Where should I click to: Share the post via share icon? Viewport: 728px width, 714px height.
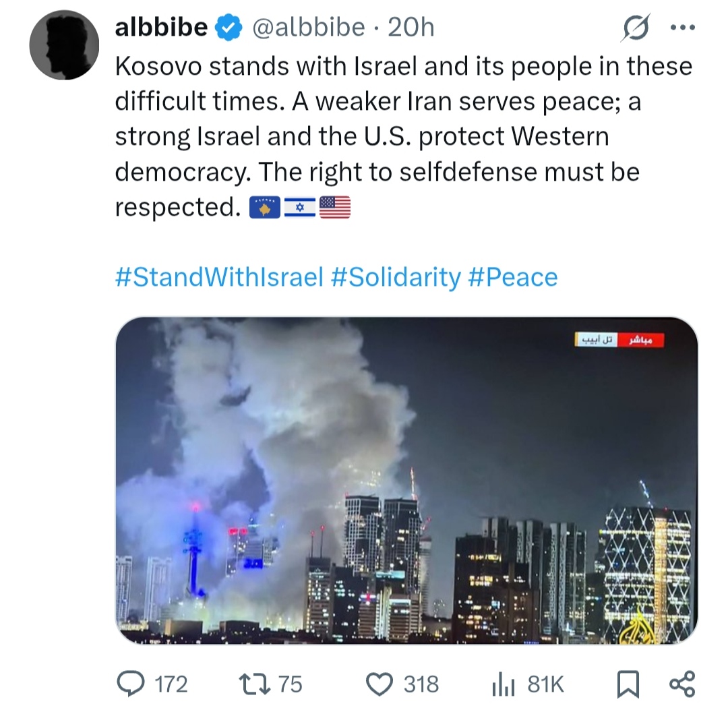pos(682,684)
